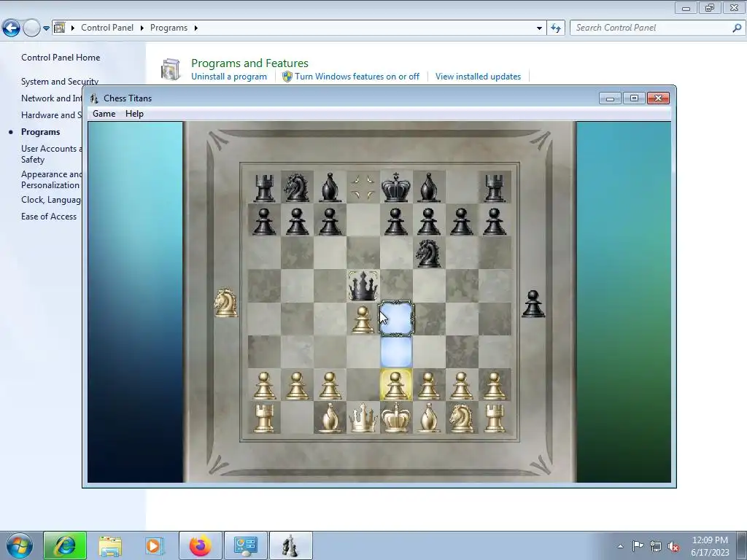
Task: Open Turn Windows features on or off
Action: tap(357, 77)
